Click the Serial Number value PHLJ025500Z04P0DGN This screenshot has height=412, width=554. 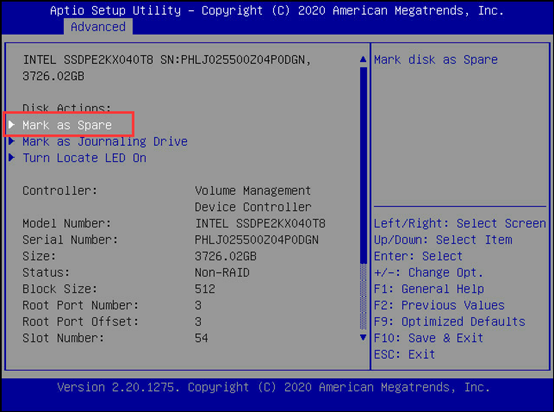[257, 240]
